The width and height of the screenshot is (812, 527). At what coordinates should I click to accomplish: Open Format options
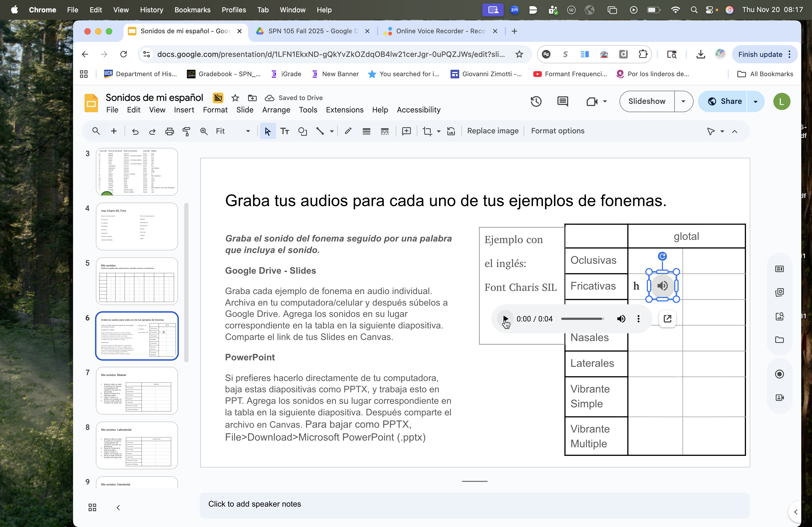[x=557, y=131]
